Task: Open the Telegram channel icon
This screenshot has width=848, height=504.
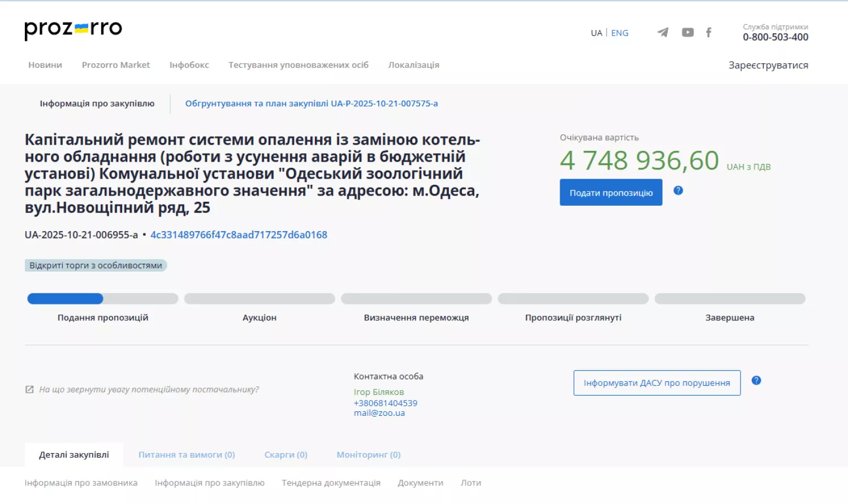Action: pyautogui.click(x=663, y=33)
